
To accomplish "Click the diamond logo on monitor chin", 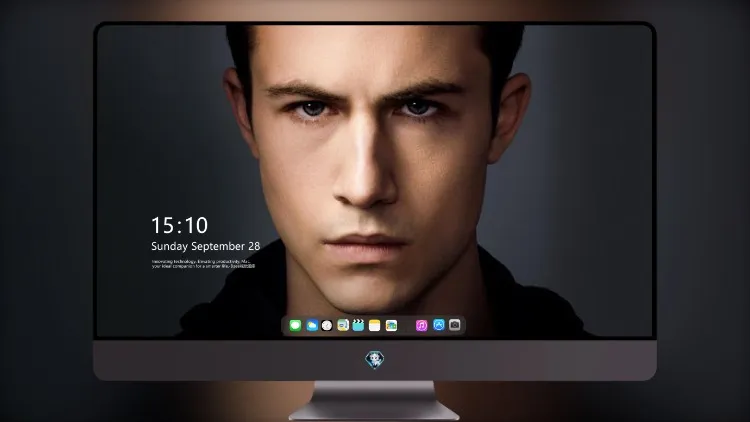I will click(x=375, y=360).
